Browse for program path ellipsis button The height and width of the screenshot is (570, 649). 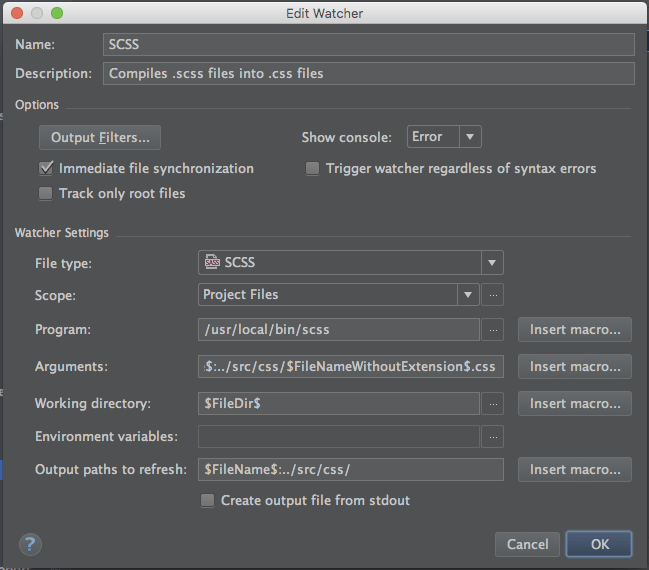(493, 330)
